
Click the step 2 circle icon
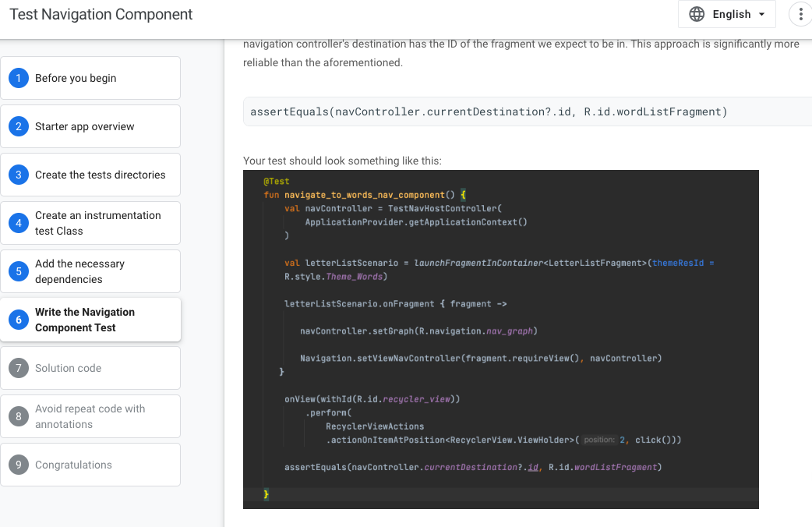[19, 126]
